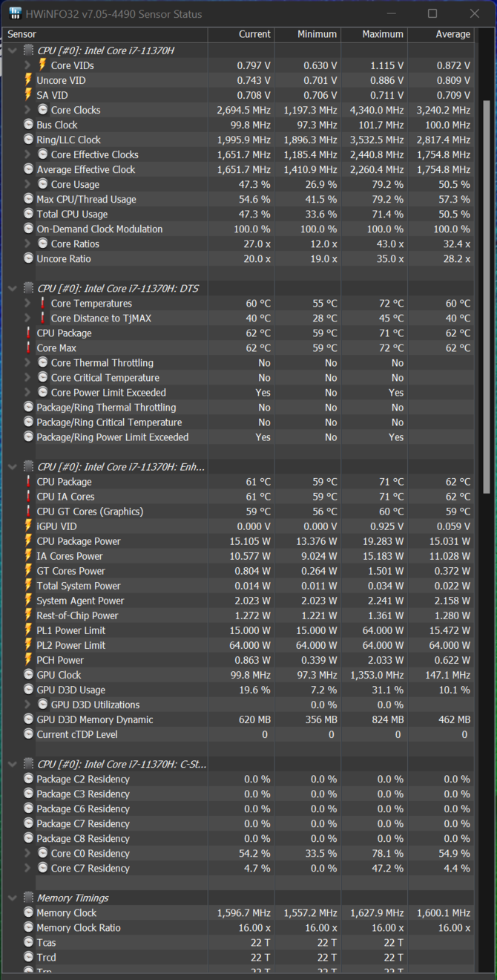Select the Package C6 Residency row

tap(239, 808)
